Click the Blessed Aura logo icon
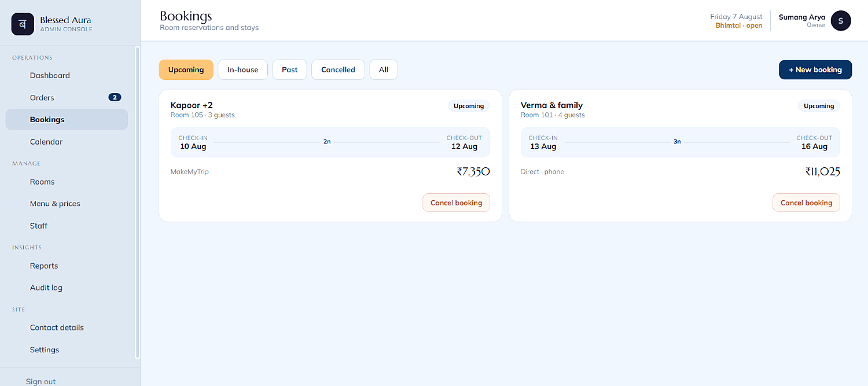This screenshot has height=386, width=868. point(23,24)
